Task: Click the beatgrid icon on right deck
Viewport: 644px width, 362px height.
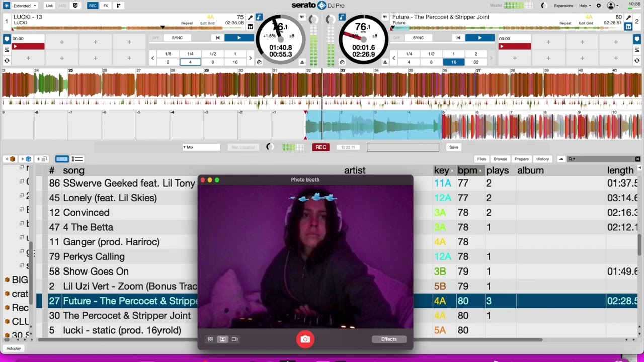Action: (628, 27)
